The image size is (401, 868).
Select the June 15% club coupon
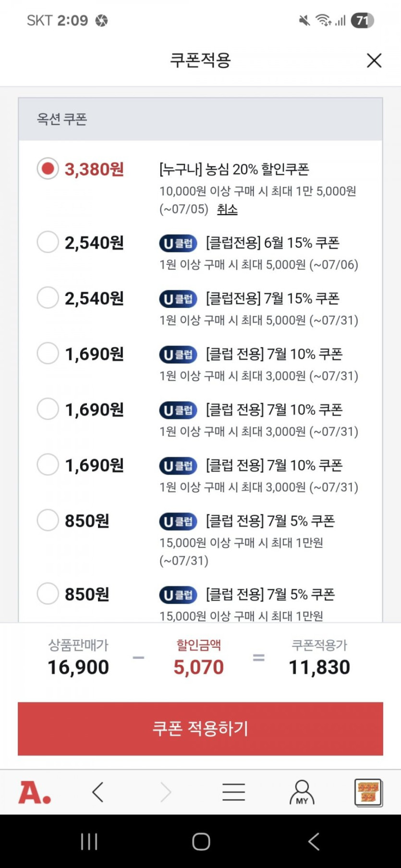[48, 242]
